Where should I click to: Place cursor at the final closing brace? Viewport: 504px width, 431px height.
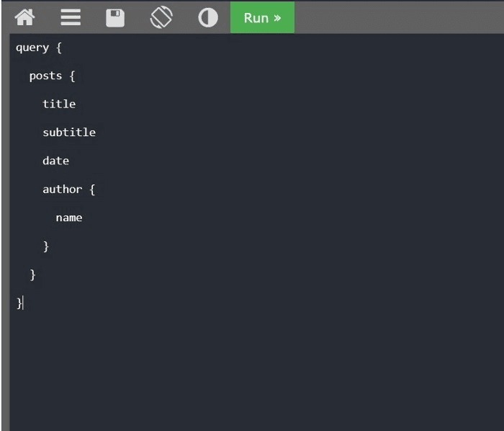click(20, 303)
